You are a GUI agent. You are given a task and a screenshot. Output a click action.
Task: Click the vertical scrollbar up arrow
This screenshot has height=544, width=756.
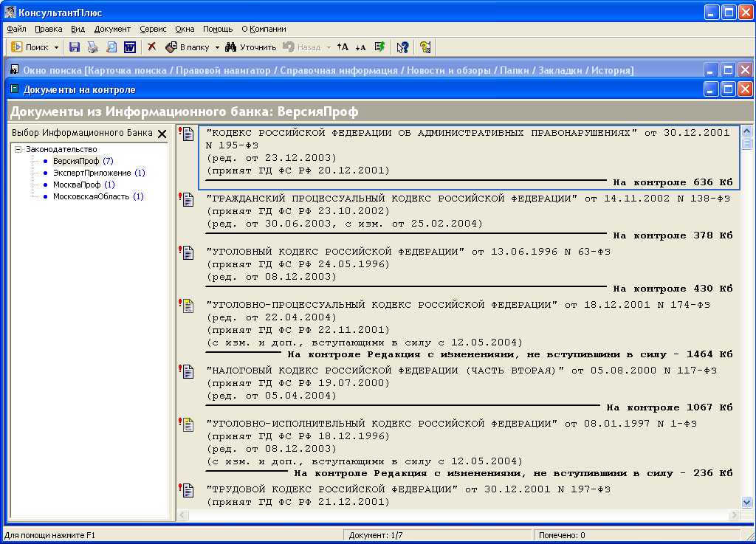pyautogui.click(x=746, y=131)
